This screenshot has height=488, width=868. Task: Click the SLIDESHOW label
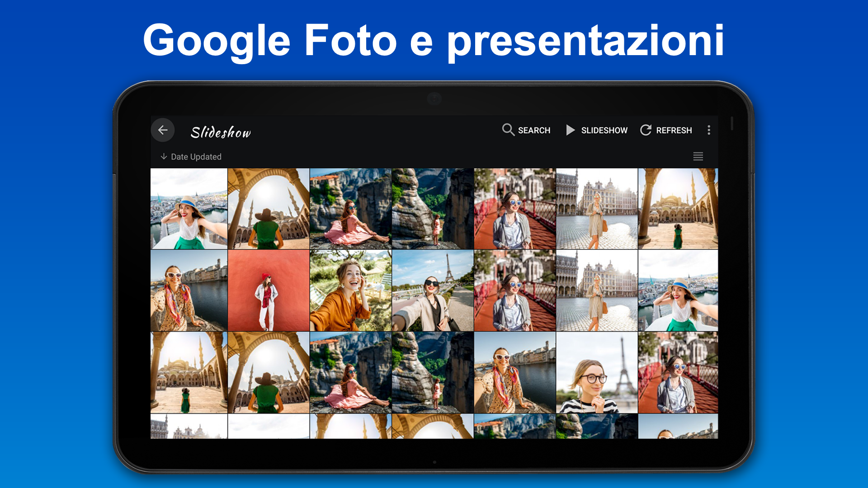[604, 131]
